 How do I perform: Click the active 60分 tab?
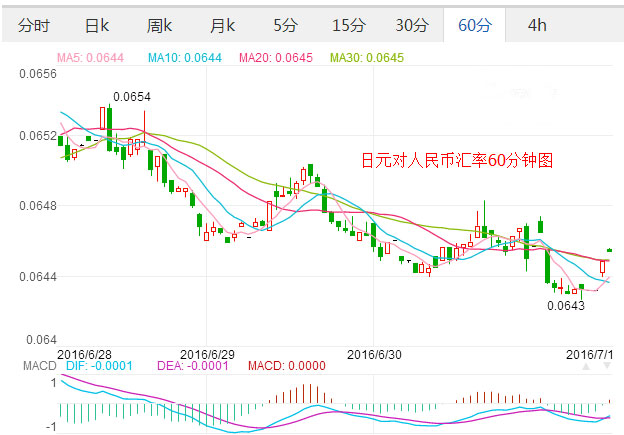pos(473,25)
